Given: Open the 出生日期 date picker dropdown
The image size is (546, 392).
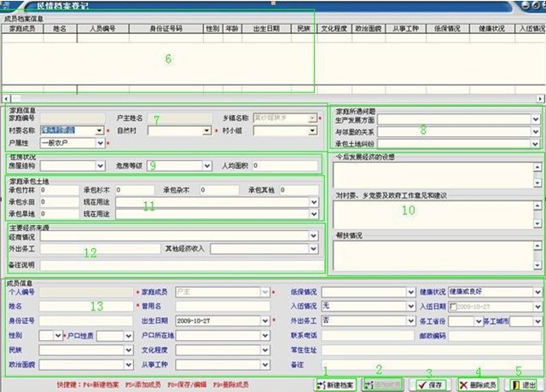Looking at the screenshot, I should coord(265,320).
